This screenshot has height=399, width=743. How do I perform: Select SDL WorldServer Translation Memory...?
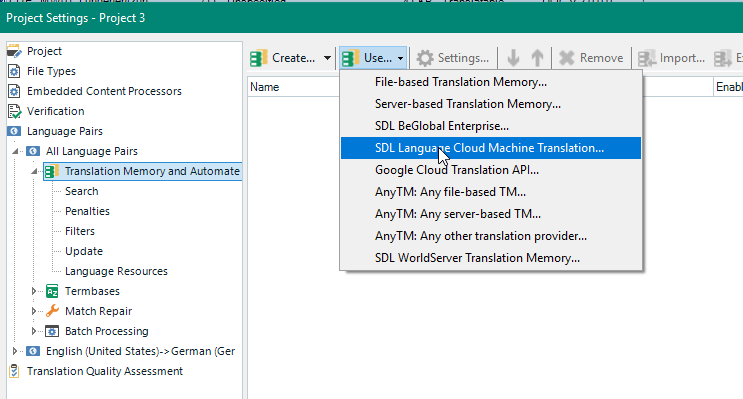point(491,258)
